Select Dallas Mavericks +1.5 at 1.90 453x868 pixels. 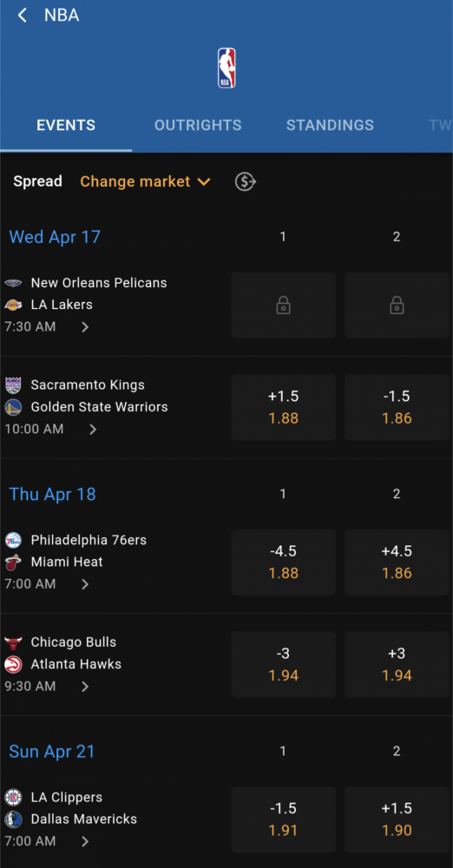point(397,819)
